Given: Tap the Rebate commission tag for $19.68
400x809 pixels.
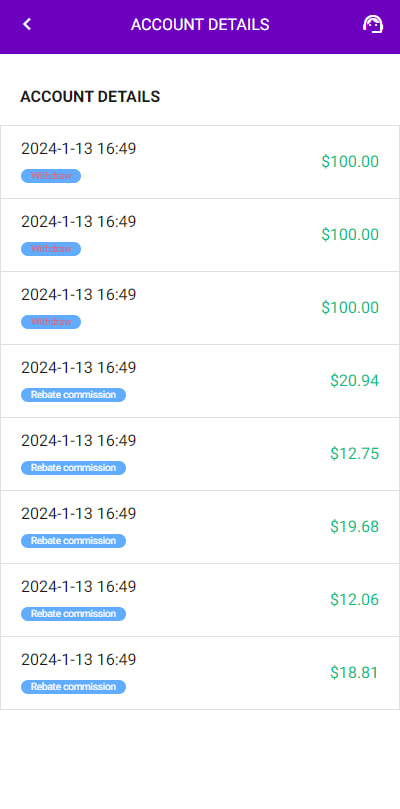Looking at the screenshot, I should click(73, 541).
